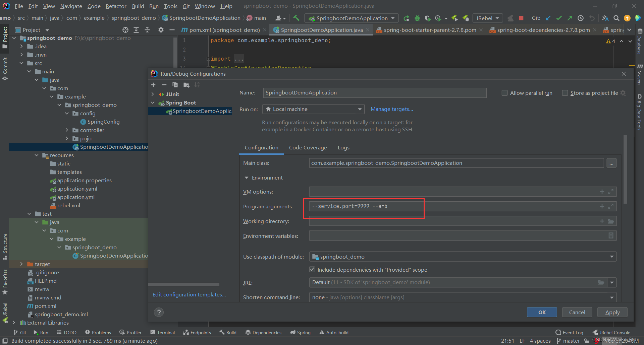
Task: Expand the VM options field editor
Action: (x=611, y=192)
